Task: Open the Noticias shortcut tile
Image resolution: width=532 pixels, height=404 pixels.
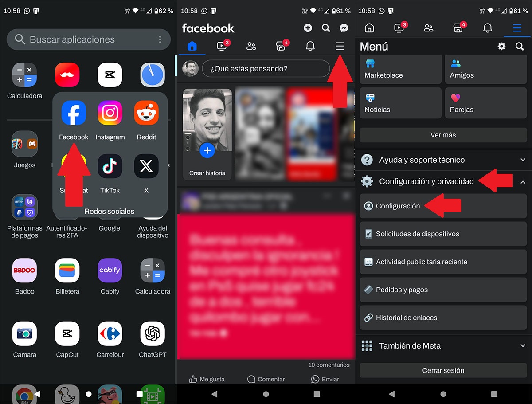Action: (400, 103)
